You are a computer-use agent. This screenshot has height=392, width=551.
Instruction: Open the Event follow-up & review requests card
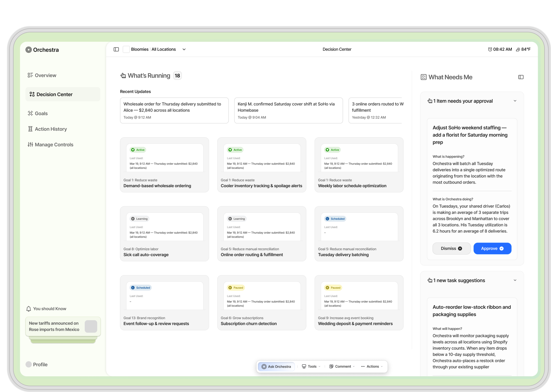164,303
